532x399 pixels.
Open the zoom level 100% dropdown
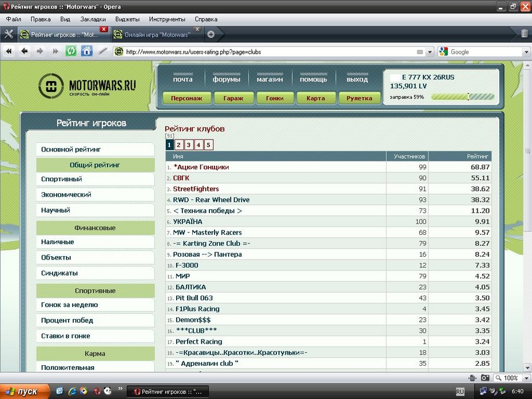coord(526,378)
